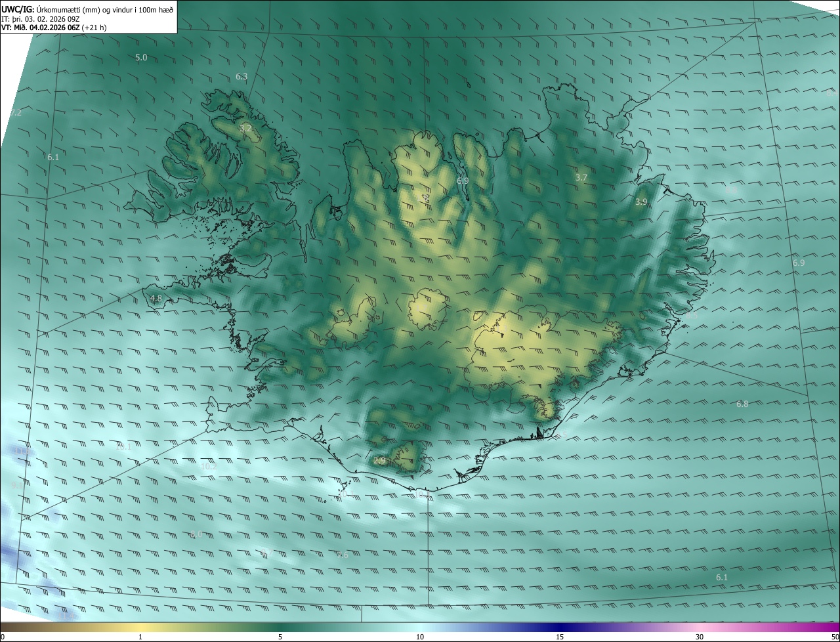
Task: Click the 4.8 label on Snæfellsnes peninsula
Action: [x=156, y=299]
